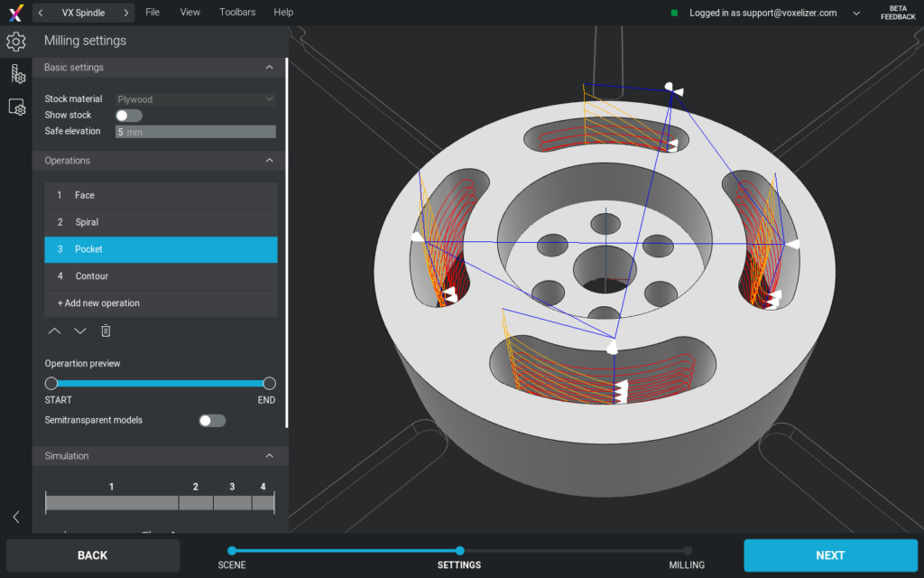Image resolution: width=924 pixels, height=578 pixels.
Task: Collapse the Basic settings section
Action: [269, 67]
